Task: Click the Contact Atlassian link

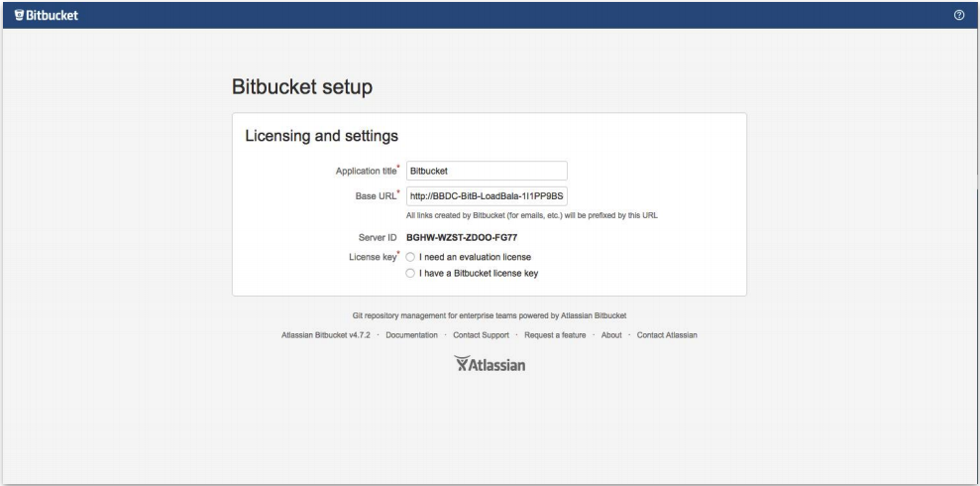Action: click(x=667, y=335)
